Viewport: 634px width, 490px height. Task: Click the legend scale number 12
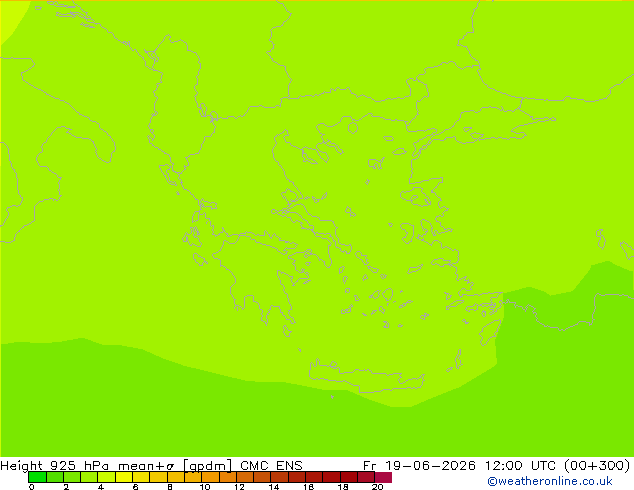(x=239, y=487)
